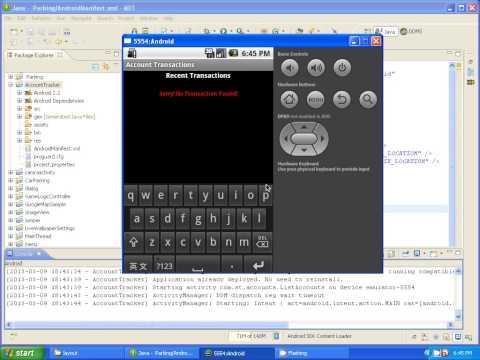Select the Package Explorer tab
Image resolution: width=480 pixels, height=360 pixels.
pyautogui.click(x=35, y=55)
